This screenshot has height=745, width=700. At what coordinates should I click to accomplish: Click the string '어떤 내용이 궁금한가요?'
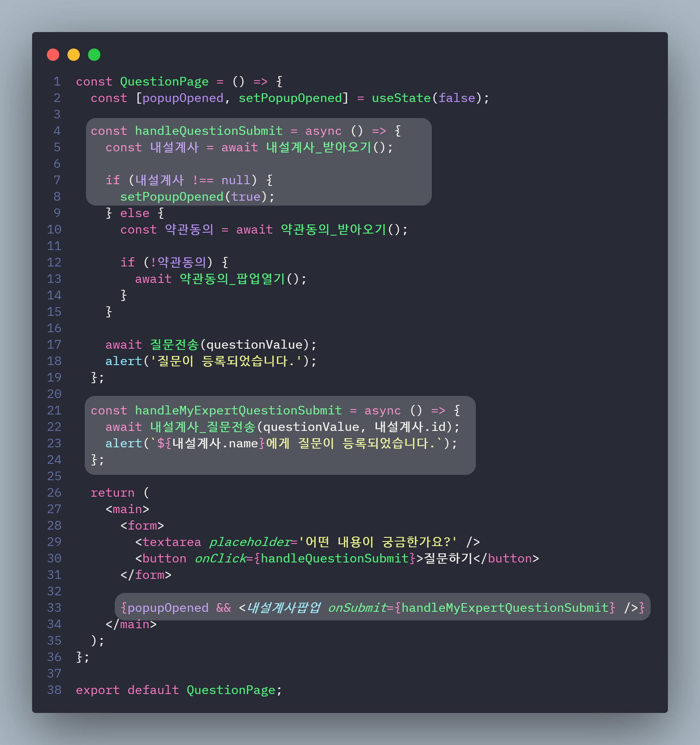[378, 542]
